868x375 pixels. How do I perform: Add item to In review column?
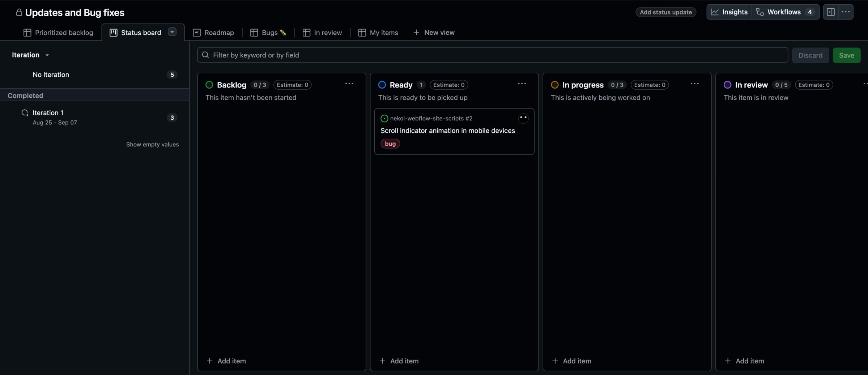(744, 361)
